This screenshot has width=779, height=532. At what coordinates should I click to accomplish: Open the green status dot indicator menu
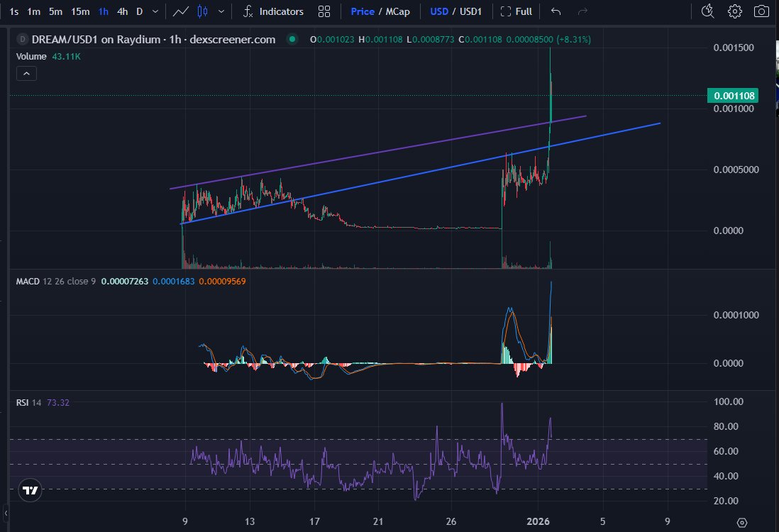(x=294, y=39)
